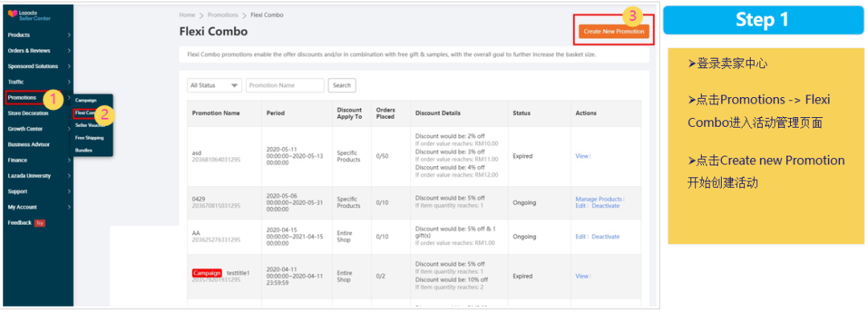Open Promotions in the sidebar

[22, 98]
